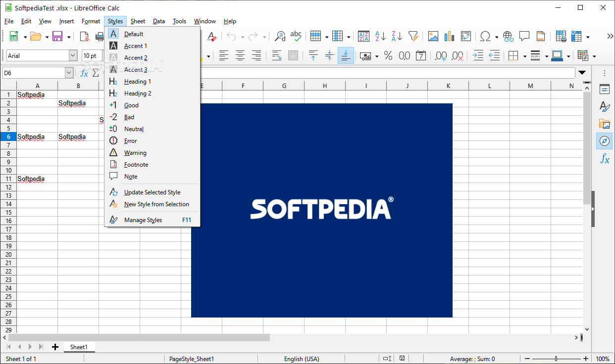Viewport: 615px width, 364px height.
Task: Open the sidebar Functions fx icon
Action: click(605, 159)
